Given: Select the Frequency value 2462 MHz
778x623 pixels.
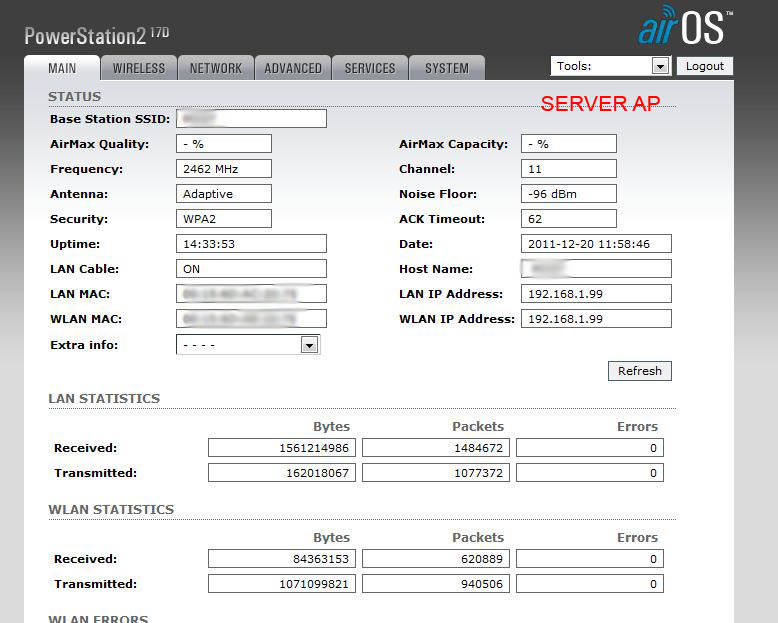Looking at the screenshot, I should [x=224, y=169].
